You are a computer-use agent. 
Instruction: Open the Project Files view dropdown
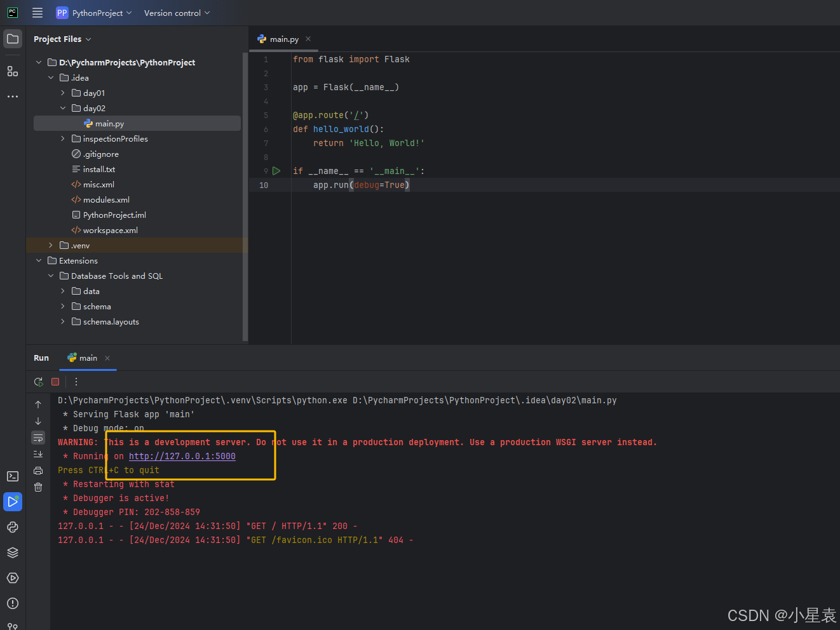click(62, 39)
